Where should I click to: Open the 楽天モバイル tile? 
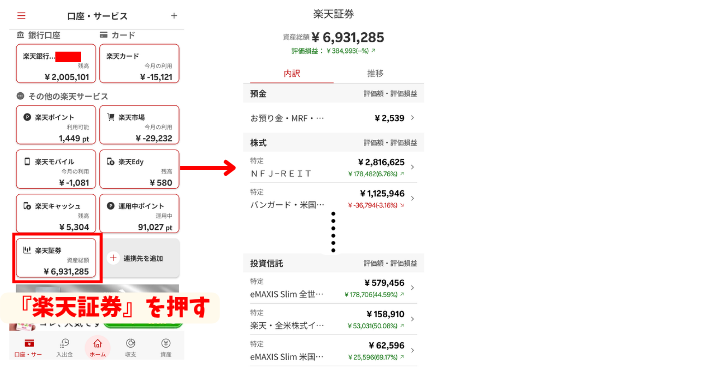tap(56, 169)
